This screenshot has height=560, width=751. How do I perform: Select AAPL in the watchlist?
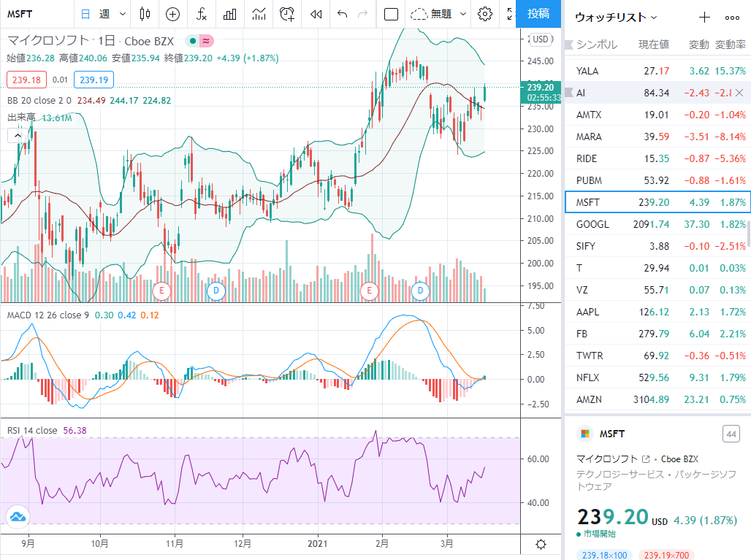point(657,312)
